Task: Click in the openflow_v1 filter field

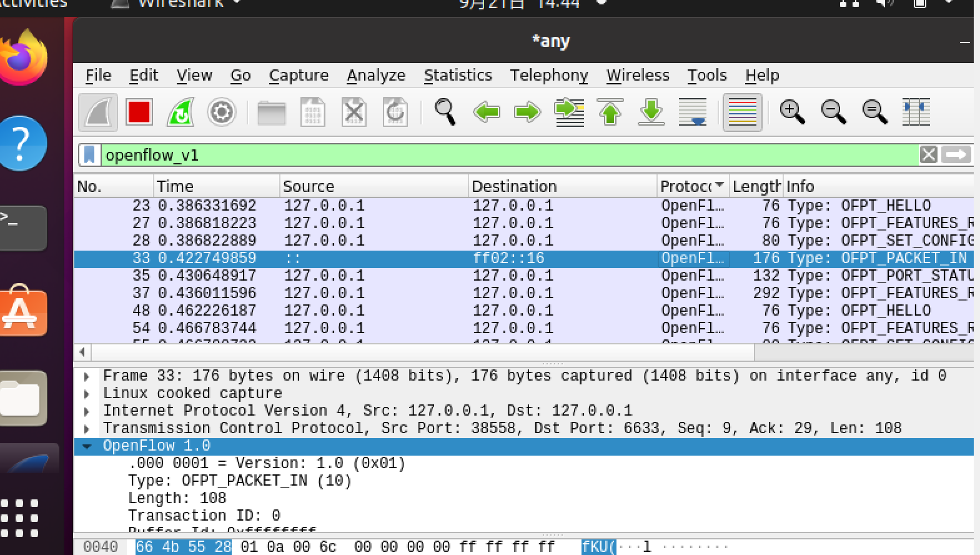Action: click(509, 155)
